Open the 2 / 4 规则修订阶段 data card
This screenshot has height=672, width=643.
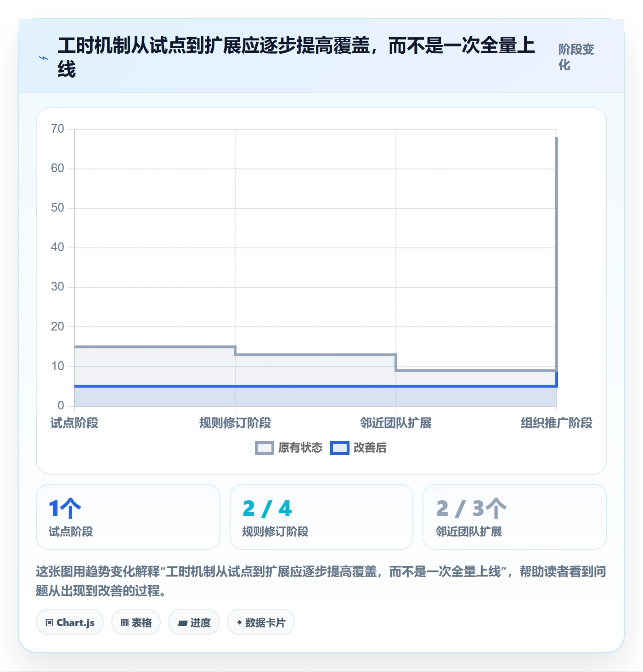pos(321,517)
